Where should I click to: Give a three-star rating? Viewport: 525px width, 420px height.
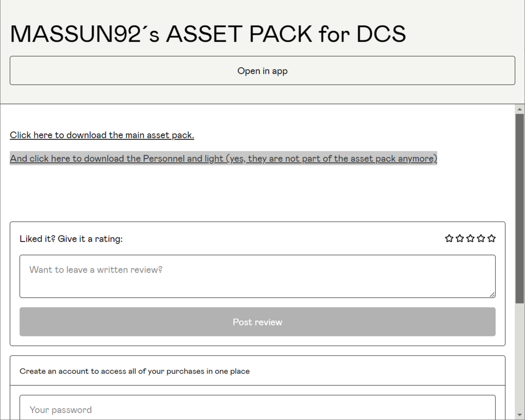tap(470, 238)
